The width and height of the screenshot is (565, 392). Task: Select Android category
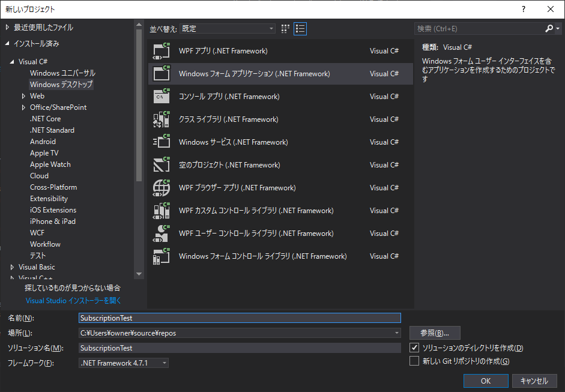coord(43,142)
